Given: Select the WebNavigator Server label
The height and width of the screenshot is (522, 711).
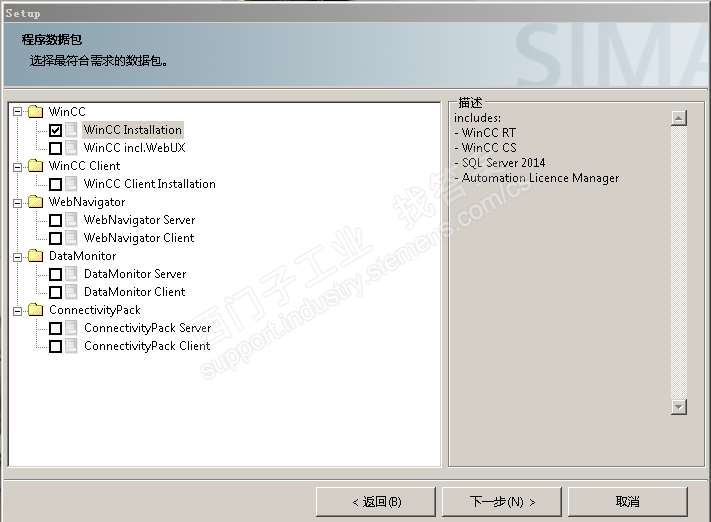Looking at the screenshot, I should click(140, 220).
